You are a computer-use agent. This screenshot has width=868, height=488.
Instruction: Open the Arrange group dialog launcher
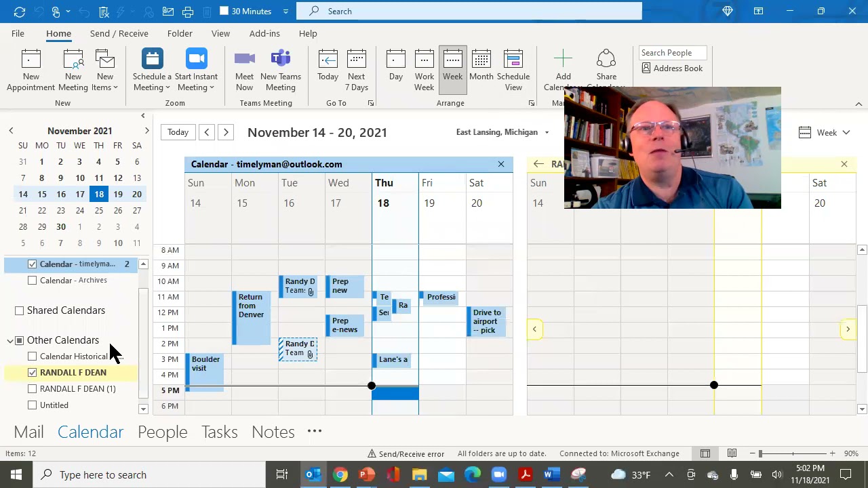click(531, 103)
